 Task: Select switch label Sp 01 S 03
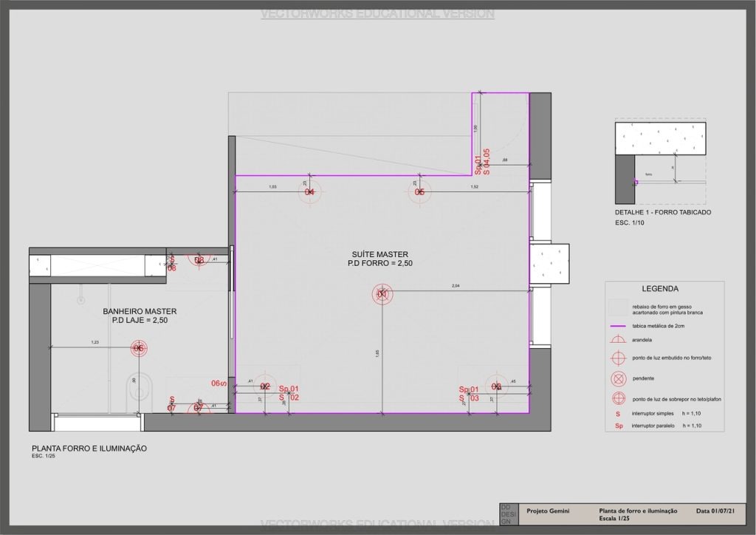pyautogui.click(x=469, y=394)
